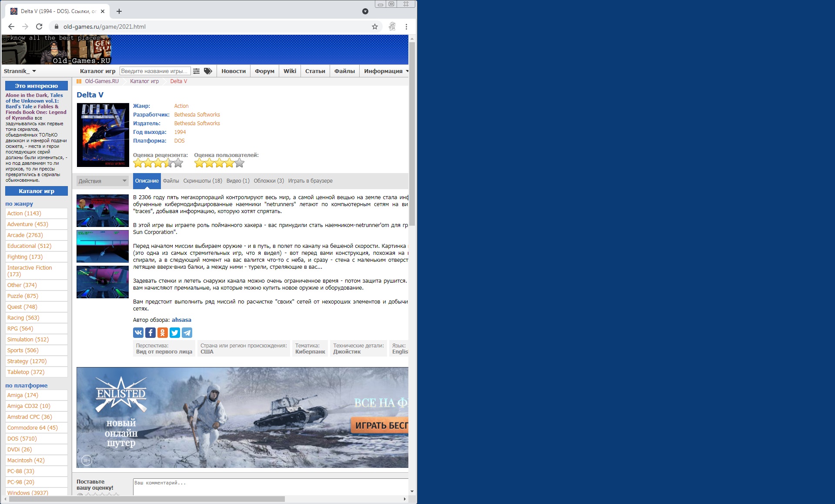Image resolution: width=835 pixels, height=504 pixels.
Task: Share via Odnoklassniki icon
Action: coord(162,333)
